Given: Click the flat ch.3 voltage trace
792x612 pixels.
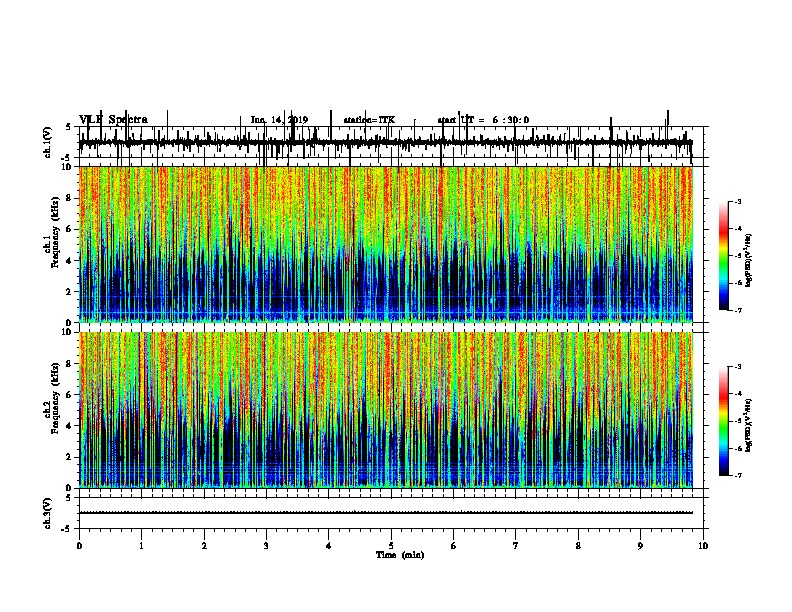Looking at the screenshot, I should [x=386, y=513].
